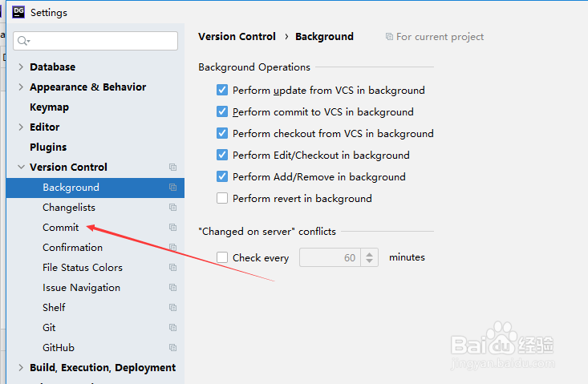588x384 pixels.
Task: Open the Confirmation settings page
Action: 72,248
